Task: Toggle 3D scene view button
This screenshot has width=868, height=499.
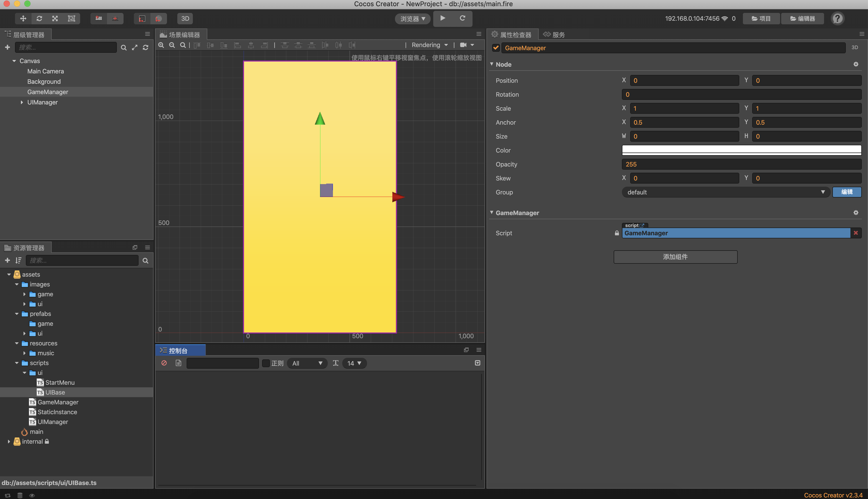Action: pos(185,19)
